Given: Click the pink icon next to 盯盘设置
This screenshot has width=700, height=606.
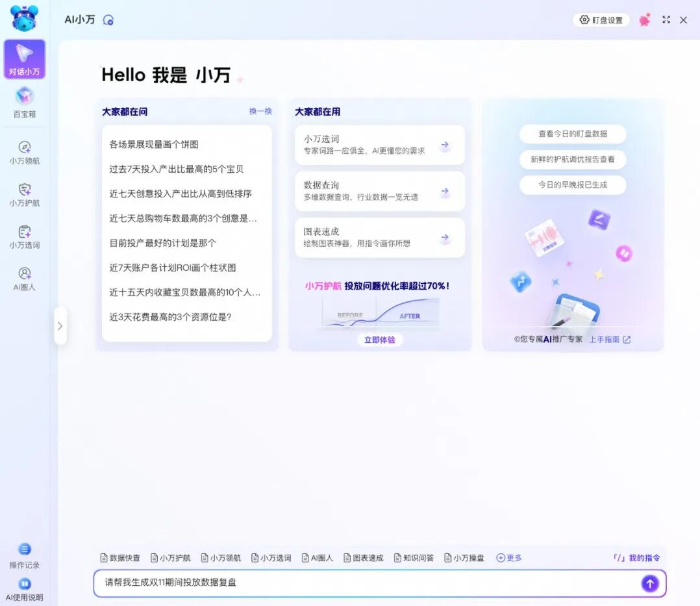Looking at the screenshot, I should [x=645, y=20].
